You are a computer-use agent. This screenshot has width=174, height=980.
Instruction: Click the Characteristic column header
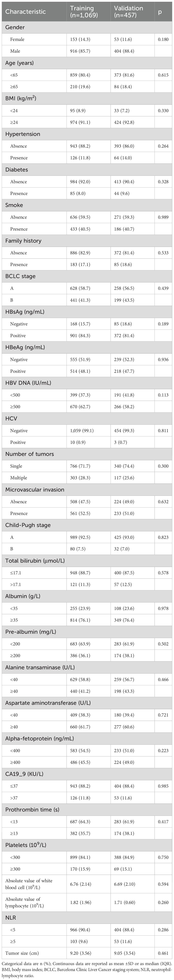[25, 12]
